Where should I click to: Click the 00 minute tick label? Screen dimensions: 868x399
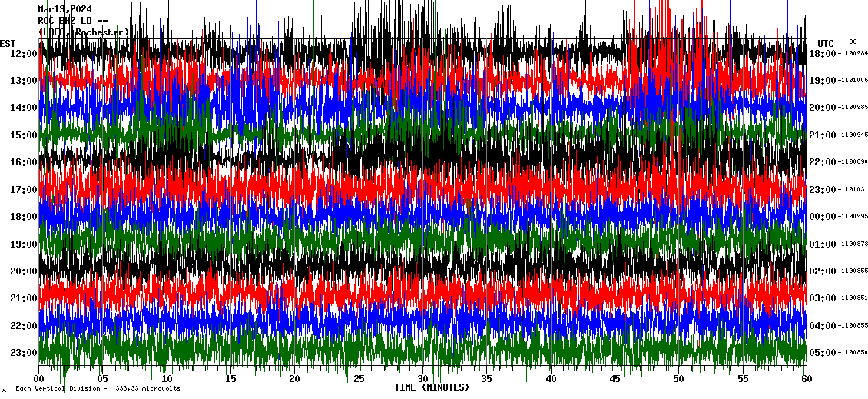pyautogui.click(x=38, y=379)
